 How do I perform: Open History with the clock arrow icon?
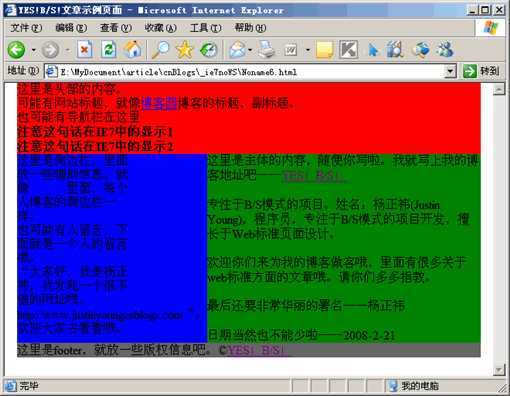click(x=209, y=50)
